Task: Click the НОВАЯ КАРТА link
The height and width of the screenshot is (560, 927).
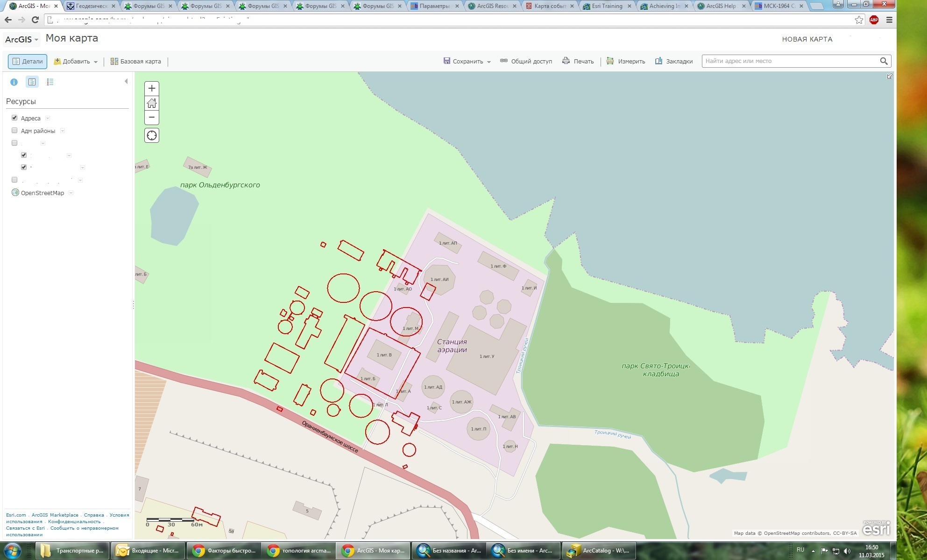Action: point(807,39)
